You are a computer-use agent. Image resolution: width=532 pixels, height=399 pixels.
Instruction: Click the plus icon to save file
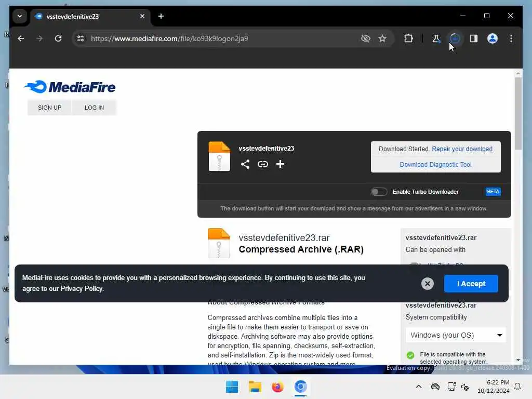coord(280,164)
